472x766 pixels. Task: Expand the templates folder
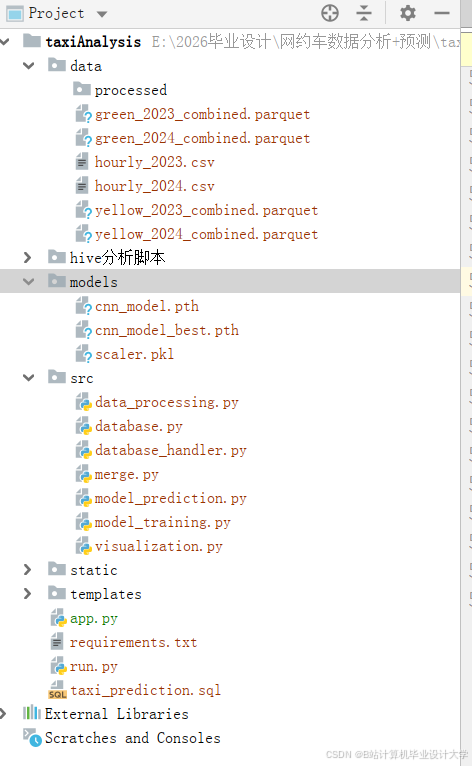(x=28, y=594)
